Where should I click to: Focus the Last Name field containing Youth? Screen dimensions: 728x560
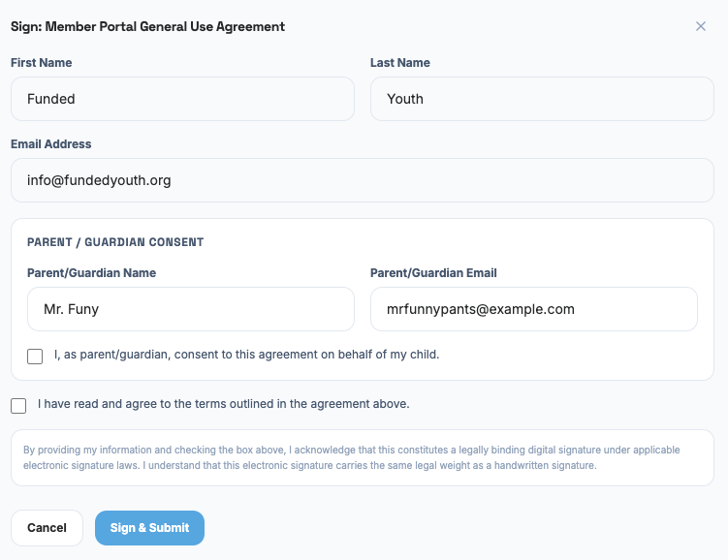coord(542,99)
